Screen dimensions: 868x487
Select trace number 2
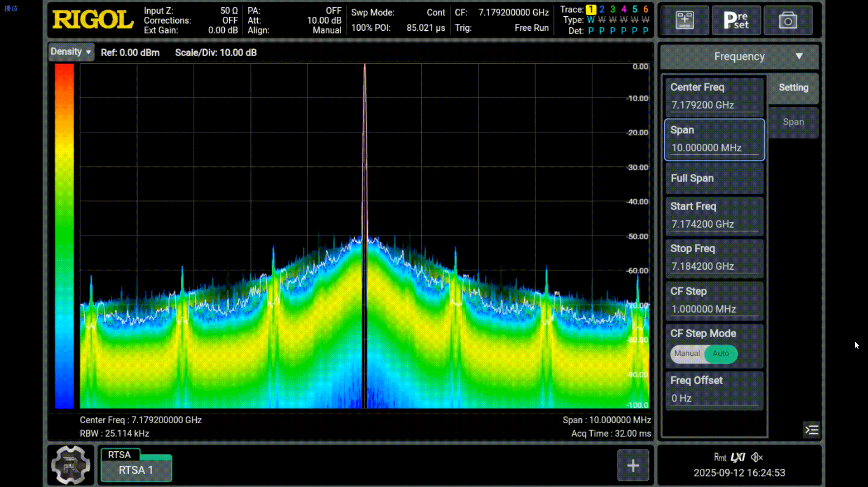(602, 9)
